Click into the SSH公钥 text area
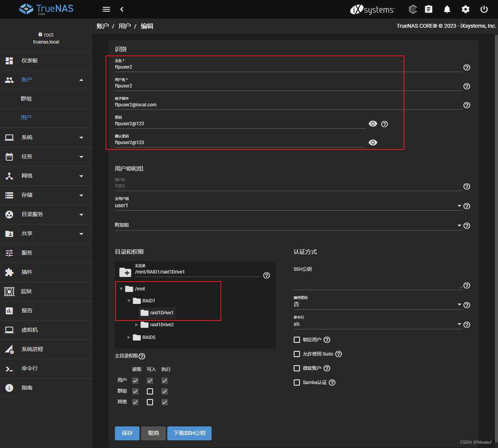Viewport: 498px width, 448px height. (378, 281)
